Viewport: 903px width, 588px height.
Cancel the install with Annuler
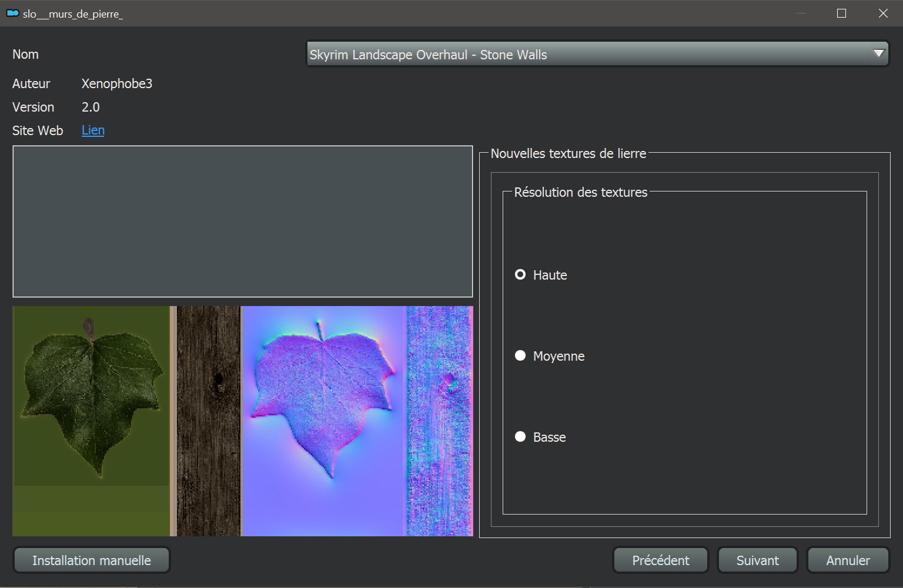[x=848, y=560]
